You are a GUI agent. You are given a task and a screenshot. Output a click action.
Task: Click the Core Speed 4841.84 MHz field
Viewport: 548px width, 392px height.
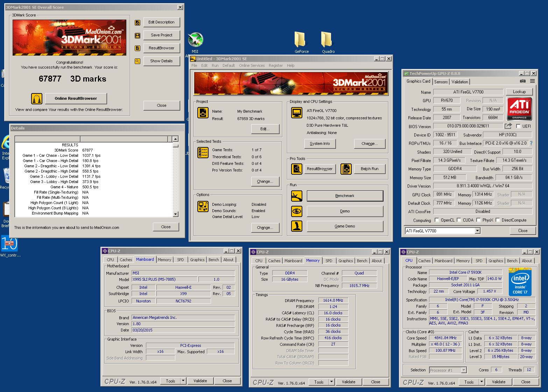tap(445, 338)
